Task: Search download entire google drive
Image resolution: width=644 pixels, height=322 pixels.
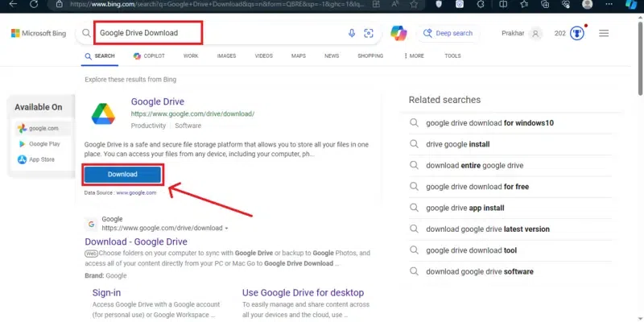Action: (x=474, y=166)
